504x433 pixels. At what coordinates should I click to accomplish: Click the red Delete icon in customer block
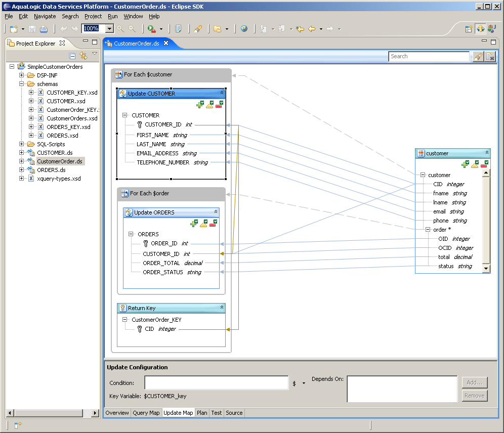(x=484, y=164)
